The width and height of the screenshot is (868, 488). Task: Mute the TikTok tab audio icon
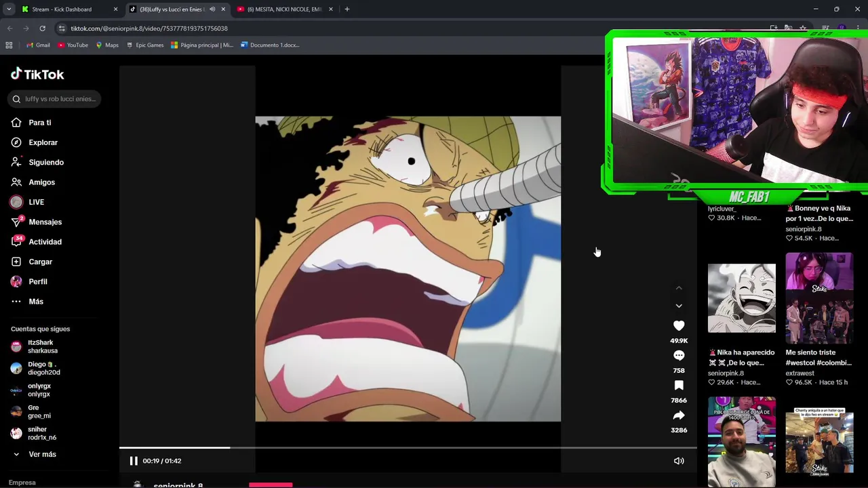tap(212, 9)
